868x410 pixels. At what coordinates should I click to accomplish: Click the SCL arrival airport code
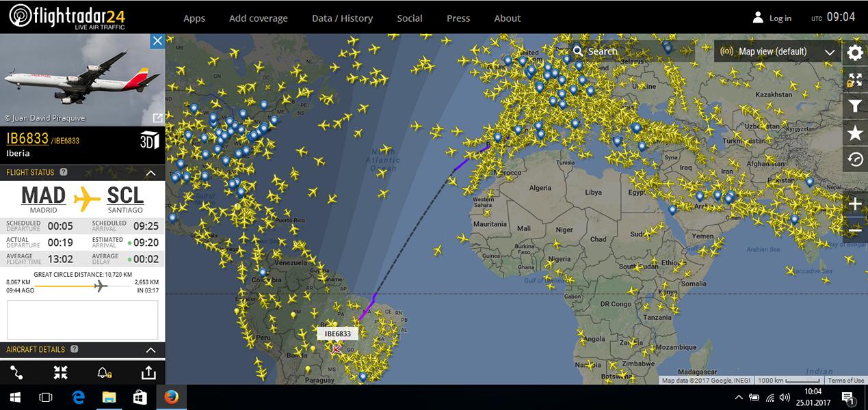[125, 195]
